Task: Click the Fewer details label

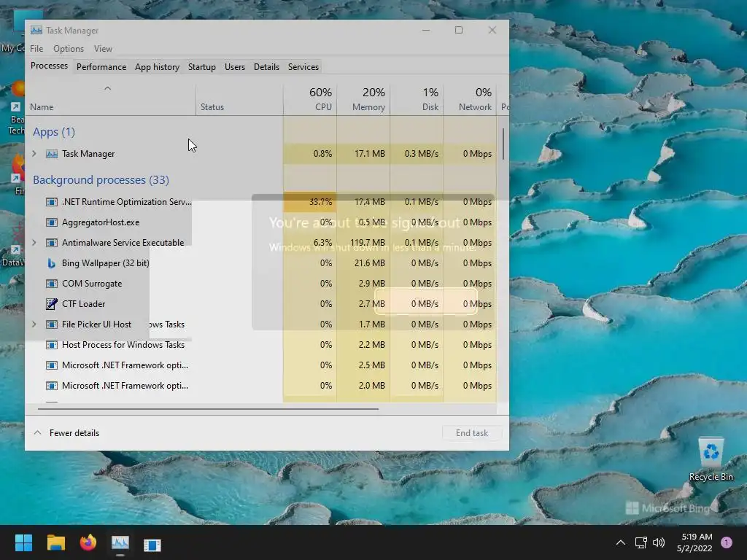Action: (74, 433)
